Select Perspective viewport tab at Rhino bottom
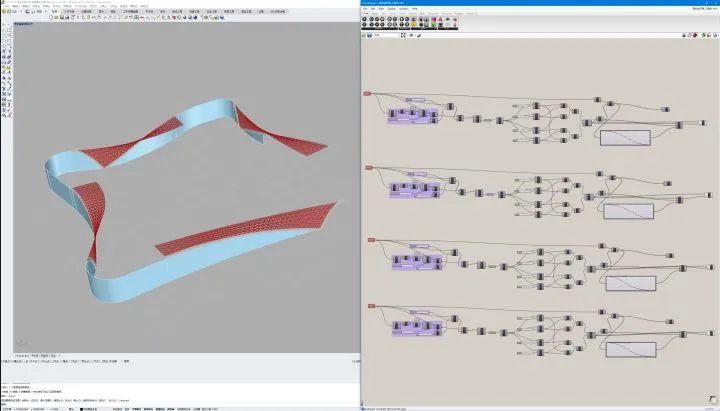The height and width of the screenshot is (411, 720). (x=22, y=355)
